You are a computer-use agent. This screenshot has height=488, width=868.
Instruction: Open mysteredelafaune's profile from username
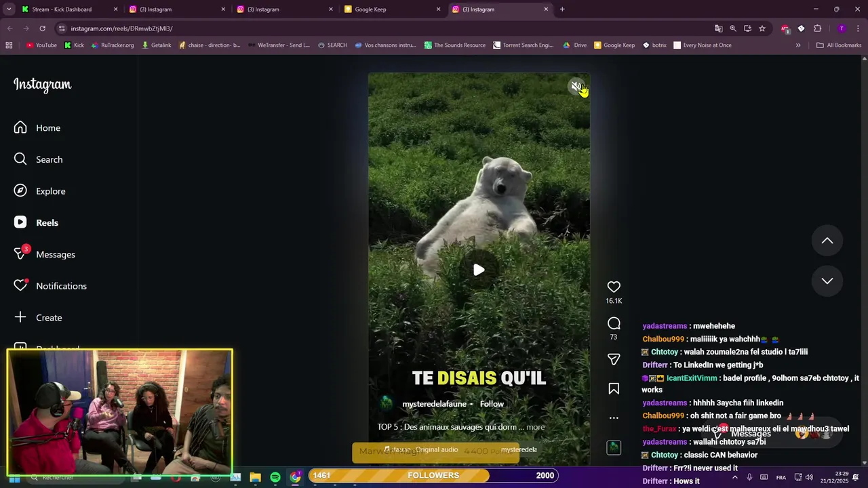click(434, 404)
